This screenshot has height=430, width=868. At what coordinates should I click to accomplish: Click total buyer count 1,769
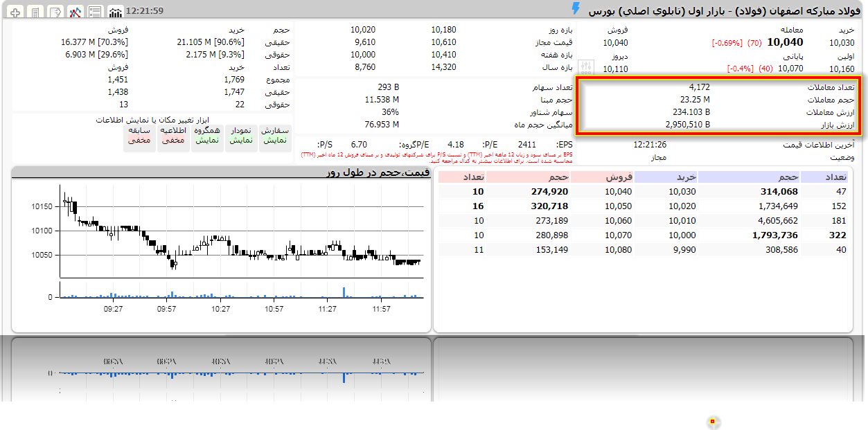point(235,80)
